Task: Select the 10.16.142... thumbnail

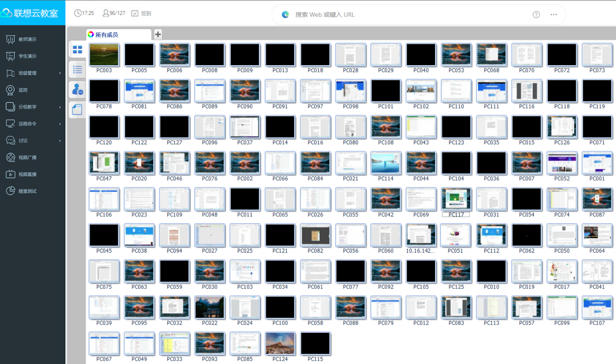Action: [421, 235]
